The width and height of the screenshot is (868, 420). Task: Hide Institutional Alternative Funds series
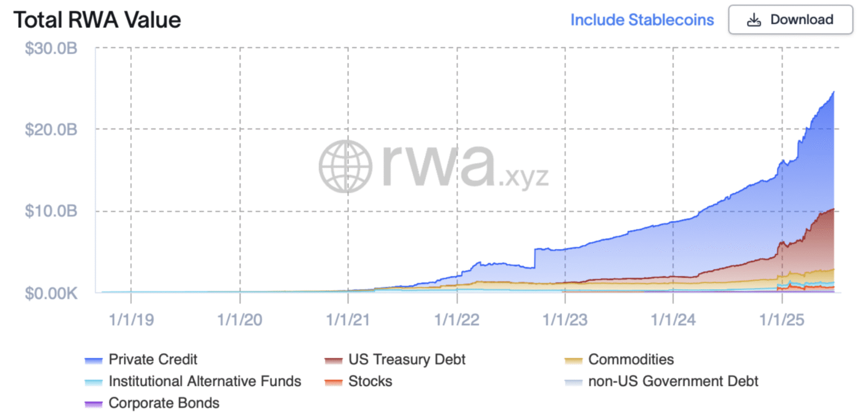click(x=205, y=381)
